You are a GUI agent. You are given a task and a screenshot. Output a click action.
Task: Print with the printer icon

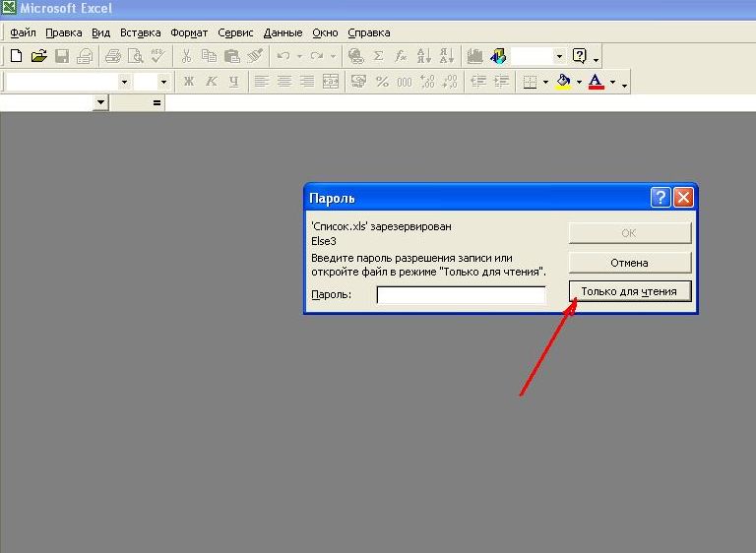coord(113,56)
